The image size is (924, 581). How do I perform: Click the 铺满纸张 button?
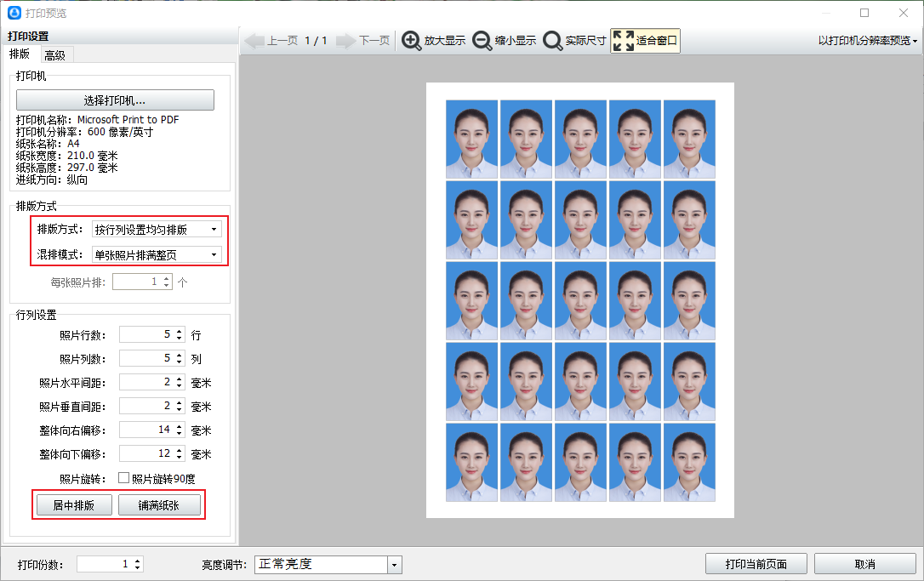pyautogui.click(x=159, y=505)
